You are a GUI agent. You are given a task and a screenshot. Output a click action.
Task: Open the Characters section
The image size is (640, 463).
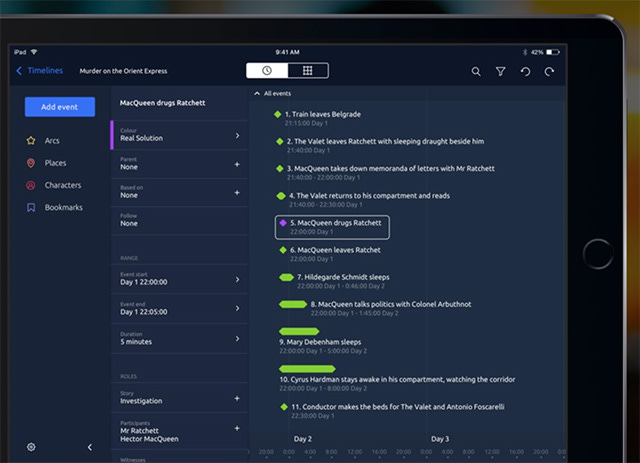[62, 185]
